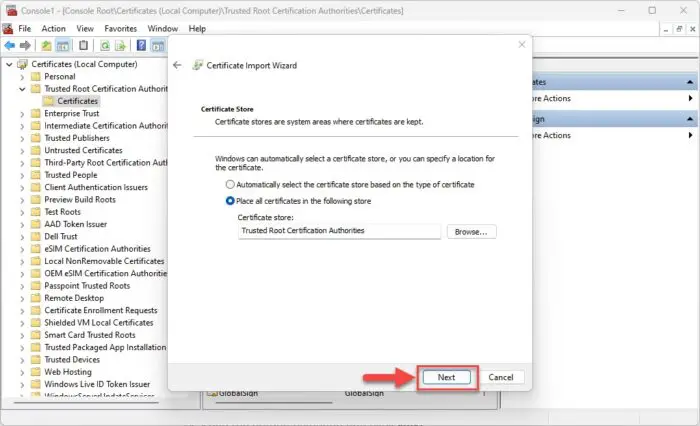700x426 pixels.
Task: Open the Action menu
Action: click(53, 29)
